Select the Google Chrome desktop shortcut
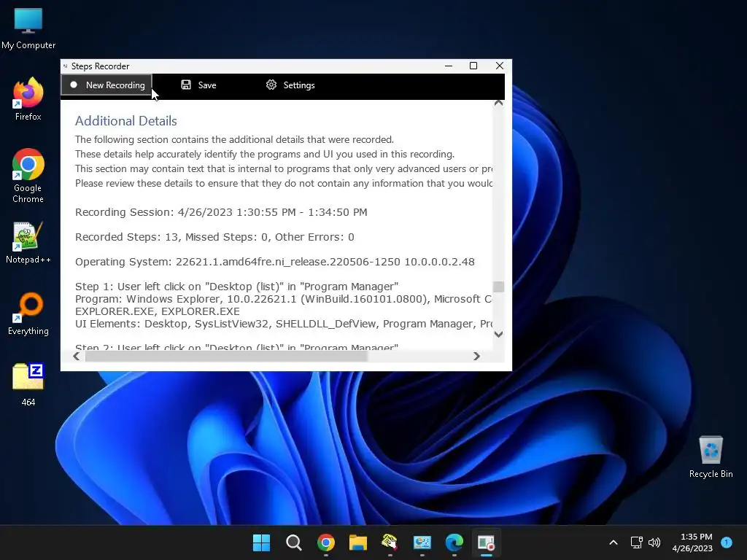 point(28,176)
